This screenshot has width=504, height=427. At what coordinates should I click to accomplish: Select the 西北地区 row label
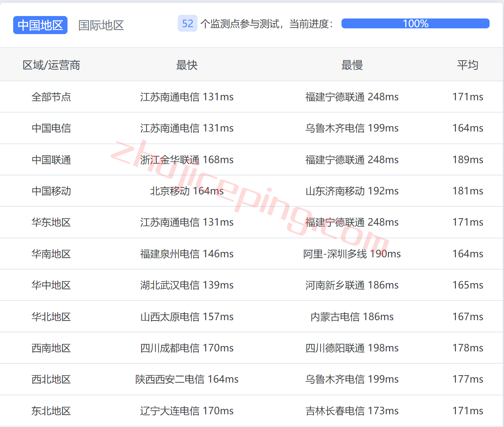(x=51, y=379)
